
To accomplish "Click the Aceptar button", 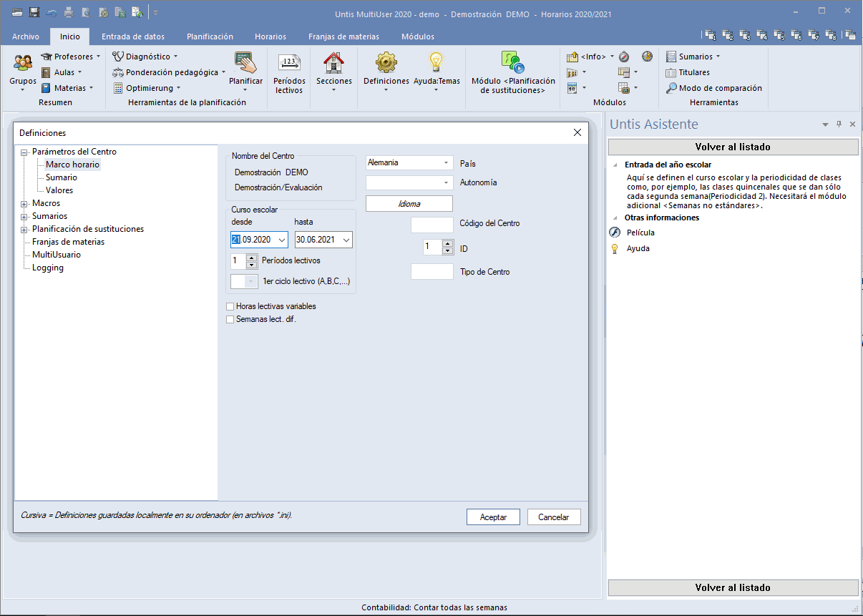I will (x=493, y=517).
